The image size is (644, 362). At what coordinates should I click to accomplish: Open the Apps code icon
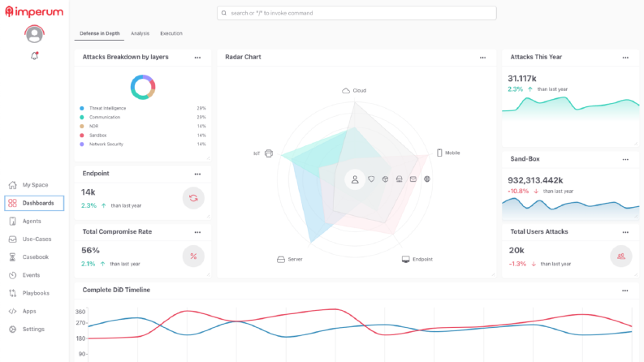(13, 311)
